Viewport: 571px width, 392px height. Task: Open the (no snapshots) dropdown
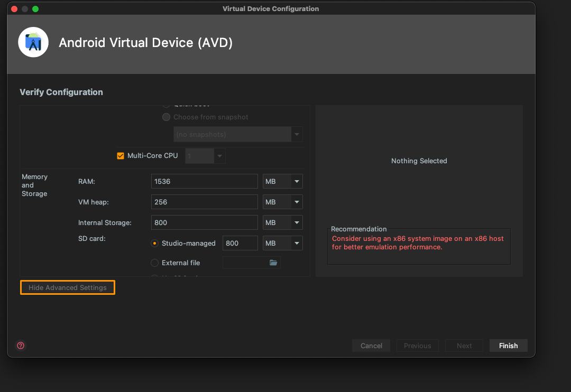238,134
